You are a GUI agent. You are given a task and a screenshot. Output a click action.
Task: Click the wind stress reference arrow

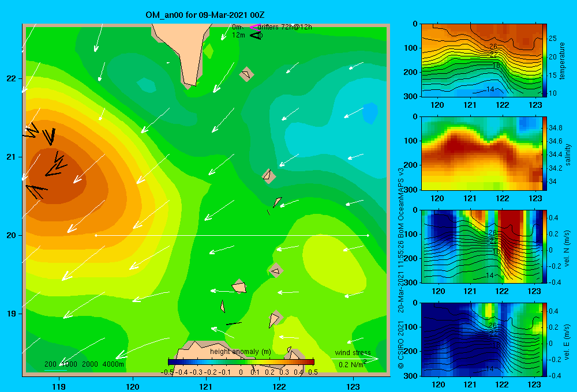pyautogui.click(x=354, y=359)
